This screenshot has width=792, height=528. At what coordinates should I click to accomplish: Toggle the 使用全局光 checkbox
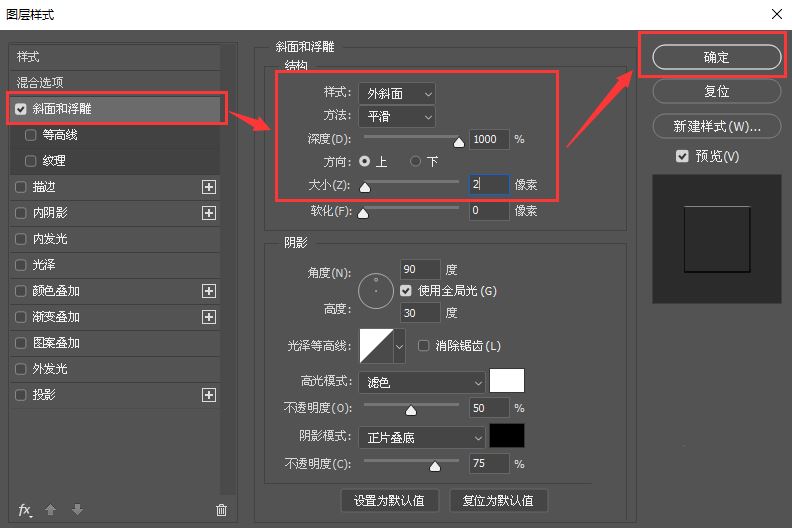[406, 291]
